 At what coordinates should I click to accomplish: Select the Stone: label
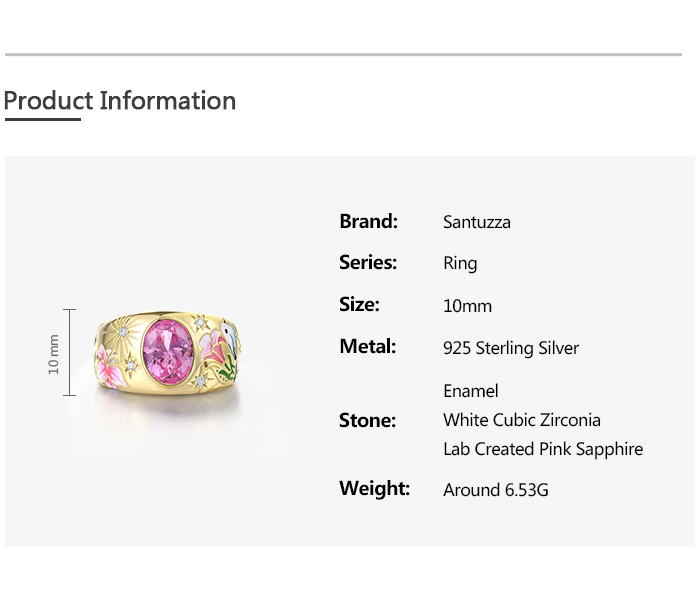pos(367,420)
